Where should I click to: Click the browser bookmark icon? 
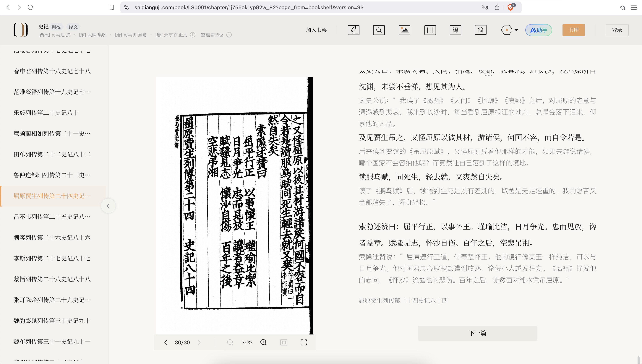(x=112, y=7)
